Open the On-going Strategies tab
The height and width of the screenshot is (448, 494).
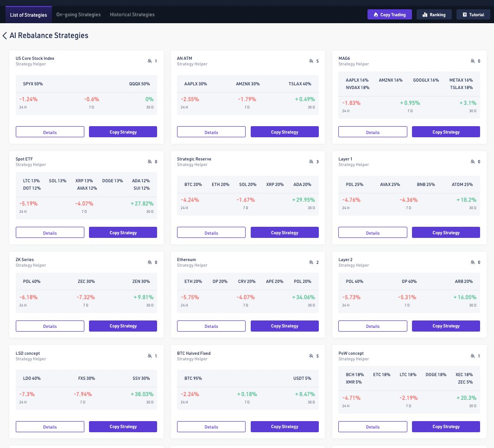pyautogui.click(x=78, y=14)
